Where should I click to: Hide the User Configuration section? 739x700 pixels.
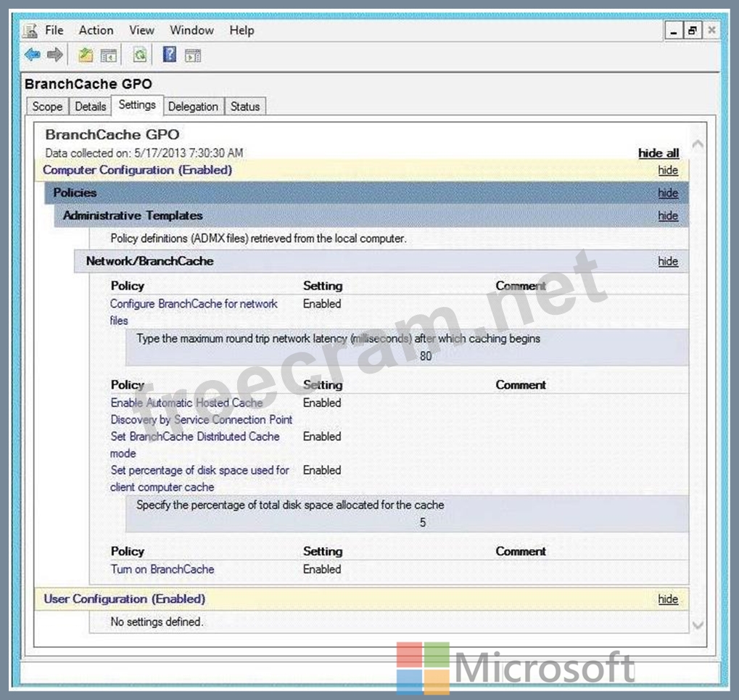coord(668,599)
